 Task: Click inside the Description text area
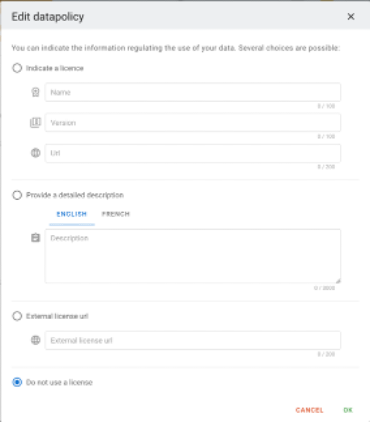pos(193,256)
